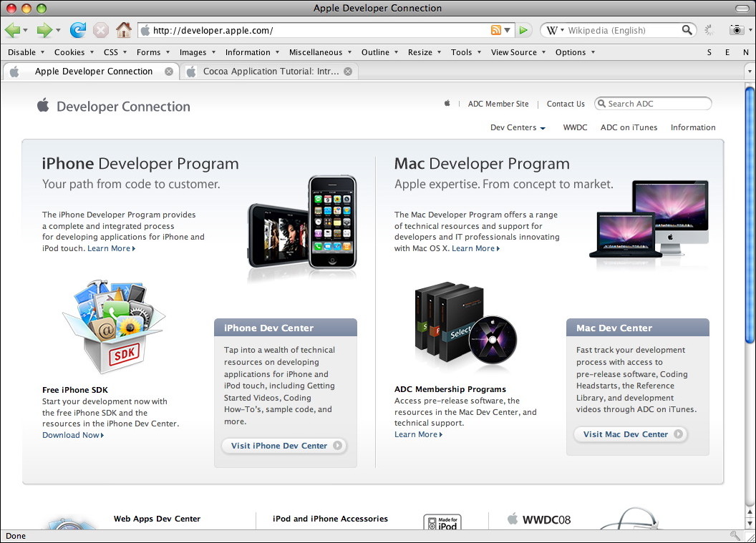Click the Free iPhone SDK box graphic
The height and width of the screenshot is (543, 756).
click(x=112, y=326)
